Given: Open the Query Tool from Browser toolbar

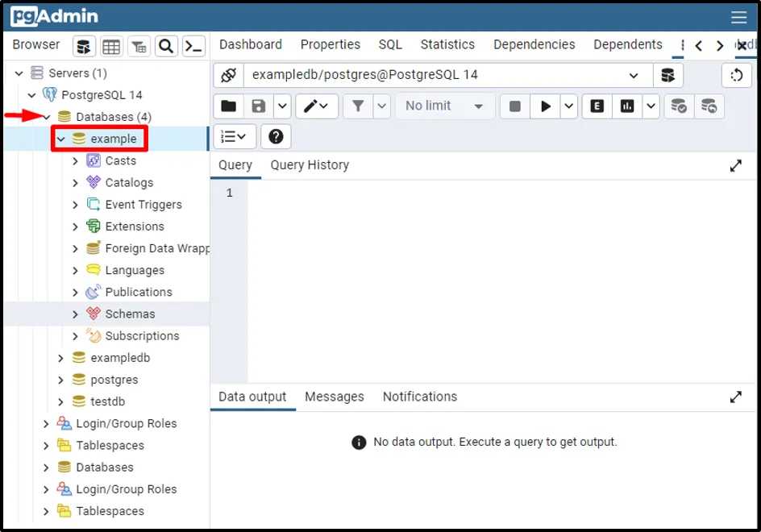Looking at the screenshot, I should pyautogui.click(x=85, y=47).
